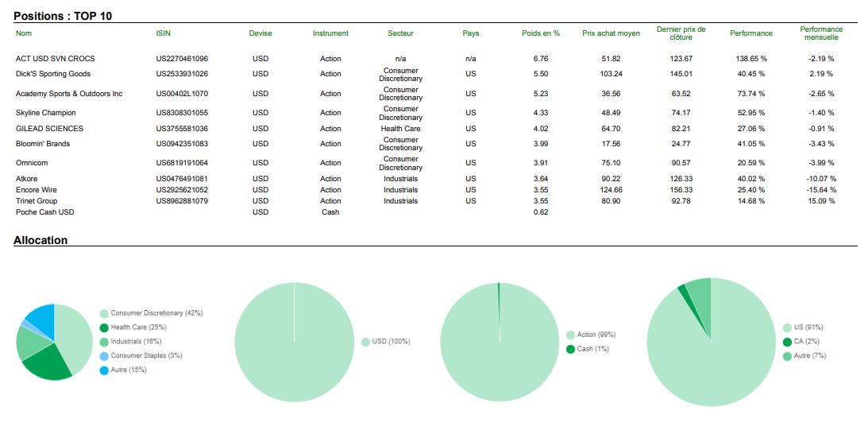Click the Industrials (16%) legend color dot

coord(104,342)
